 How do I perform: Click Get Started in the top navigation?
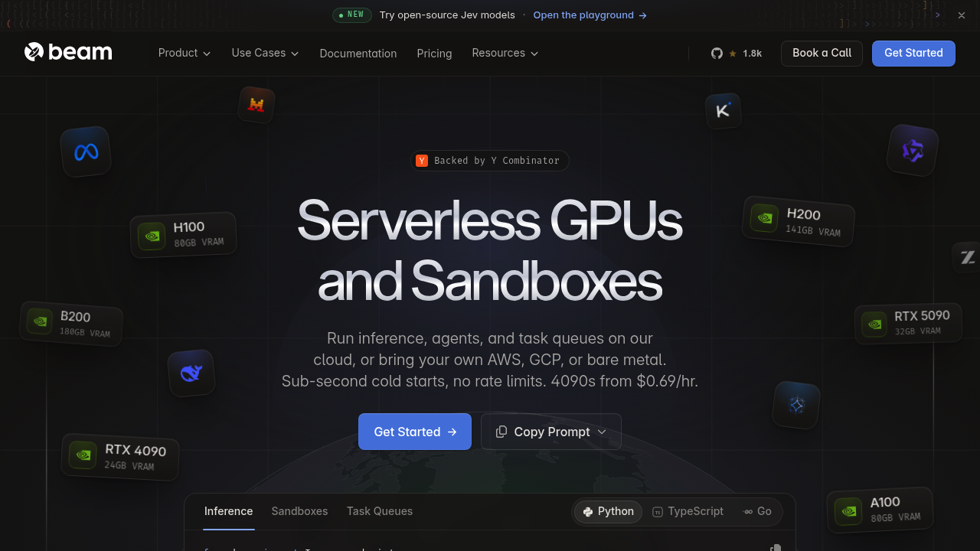click(913, 54)
